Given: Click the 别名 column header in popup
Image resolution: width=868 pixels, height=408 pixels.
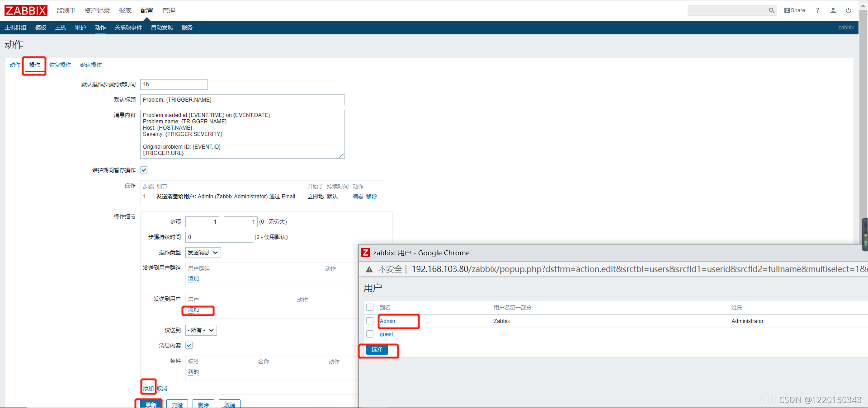Looking at the screenshot, I should [385, 308].
